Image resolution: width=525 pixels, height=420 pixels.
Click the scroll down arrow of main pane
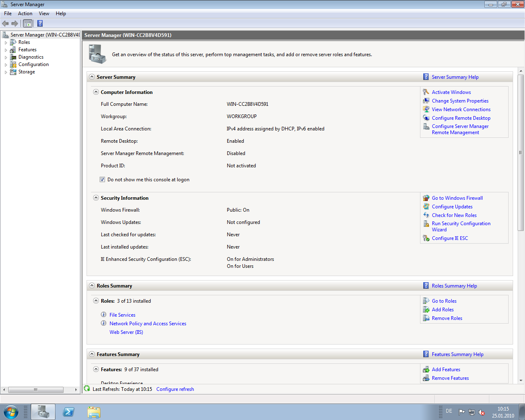click(x=521, y=381)
